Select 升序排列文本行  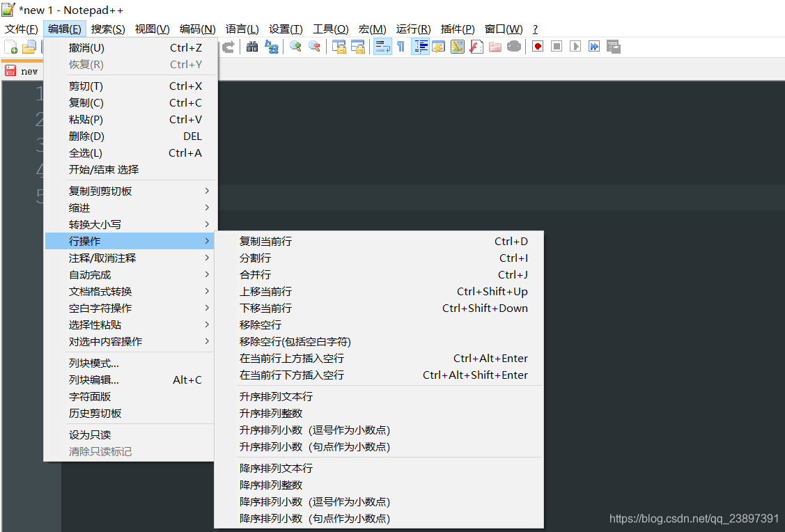(x=379, y=396)
